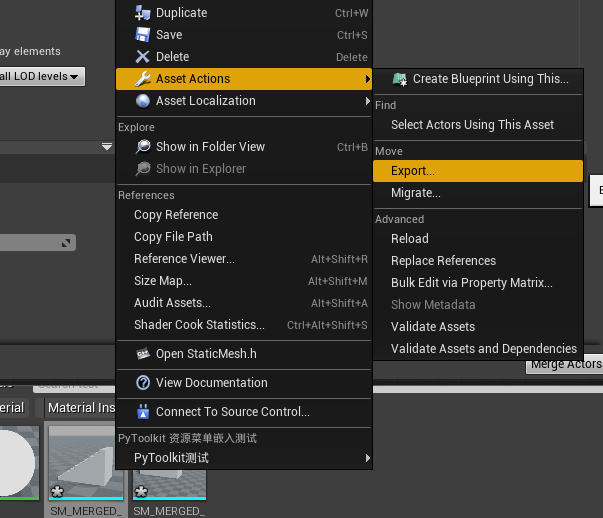
Task: Select Show in Folder View
Action: (x=244, y=147)
